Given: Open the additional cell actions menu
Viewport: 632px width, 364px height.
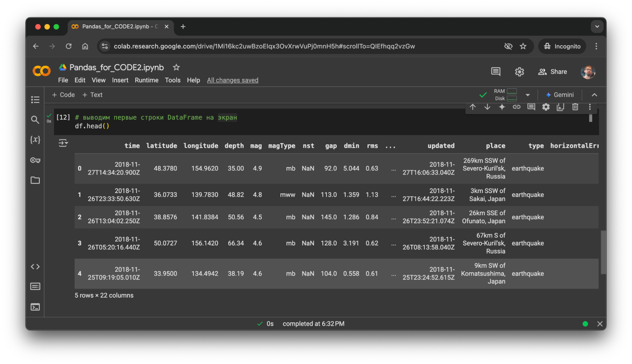Looking at the screenshot, I should [590, 107].
